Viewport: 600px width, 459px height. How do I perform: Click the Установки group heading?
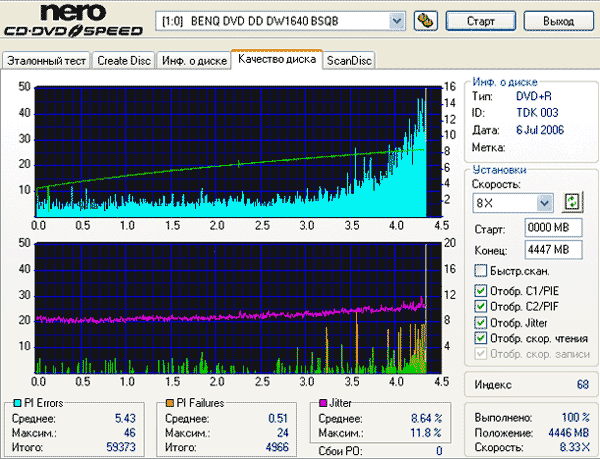[499, 169]
